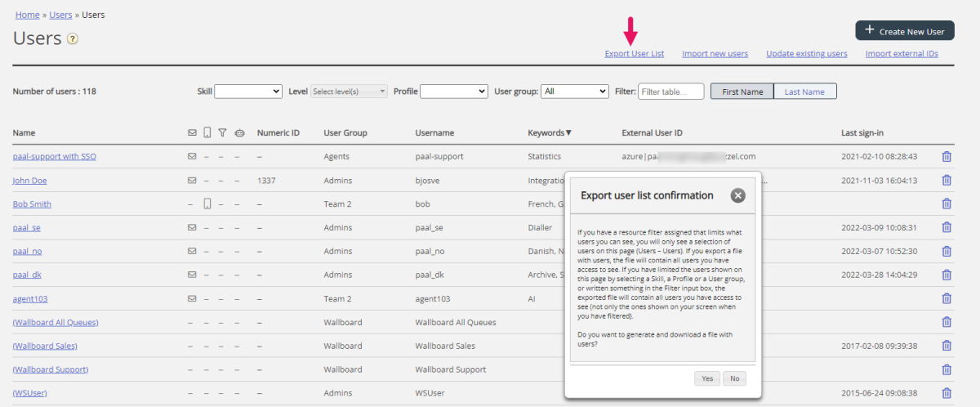Click the help icon beside Users heading
The image size is (980, 407).
[x=73, y=39]
